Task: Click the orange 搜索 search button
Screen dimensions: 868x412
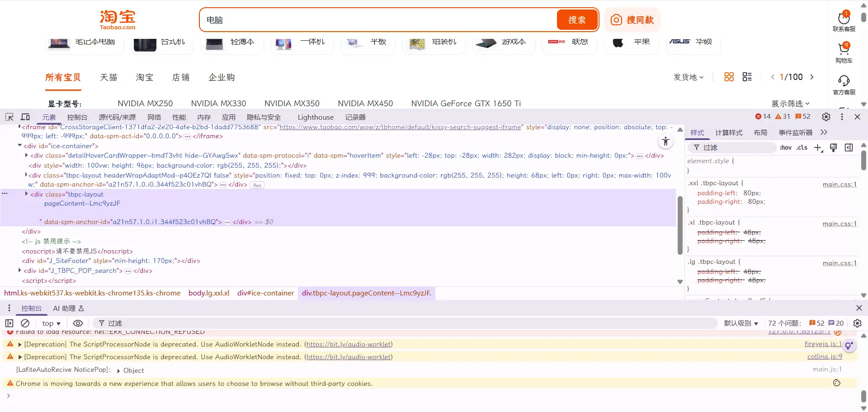Action: 577,20
